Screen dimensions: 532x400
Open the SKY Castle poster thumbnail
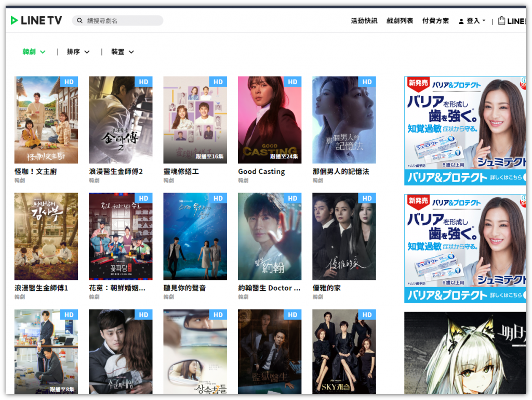pos(344,352)
